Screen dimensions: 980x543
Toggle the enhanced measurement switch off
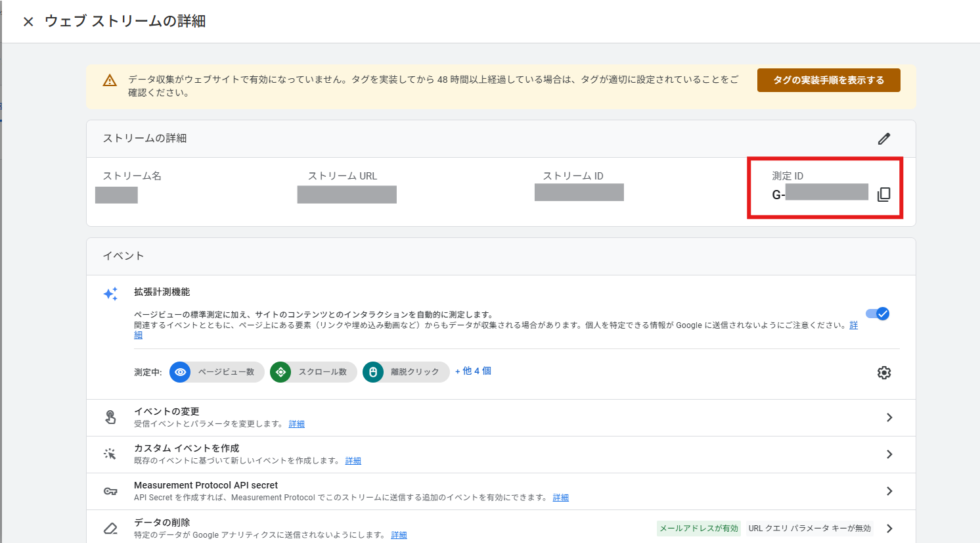click(878, 314)
